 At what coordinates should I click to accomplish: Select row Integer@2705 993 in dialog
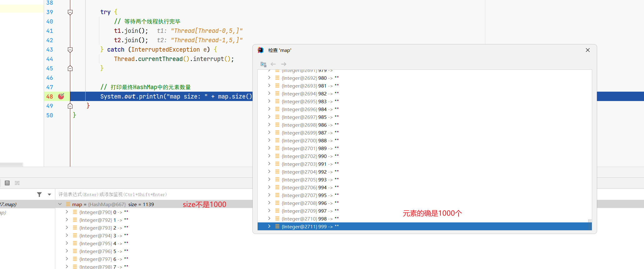pos(423,180)
